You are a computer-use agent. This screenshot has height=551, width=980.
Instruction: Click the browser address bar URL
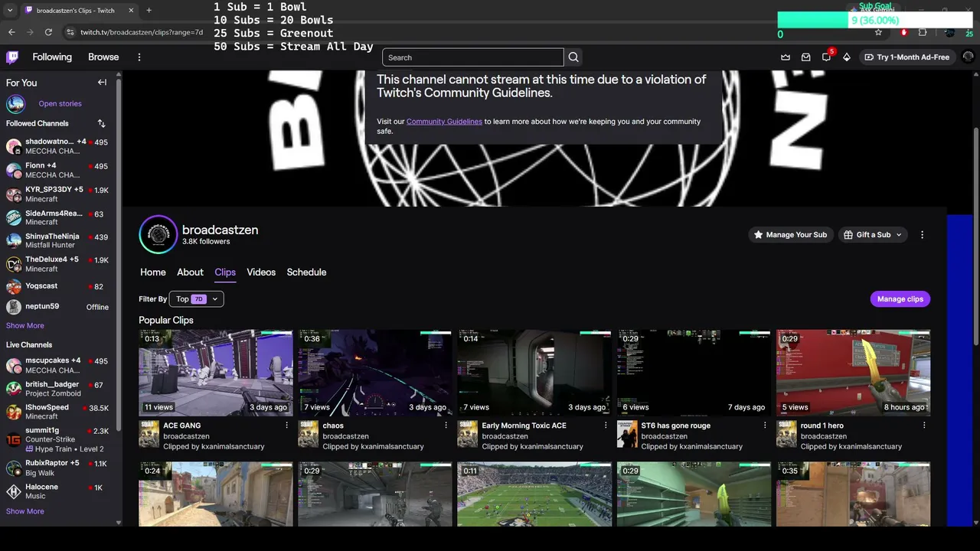point(142,32)
